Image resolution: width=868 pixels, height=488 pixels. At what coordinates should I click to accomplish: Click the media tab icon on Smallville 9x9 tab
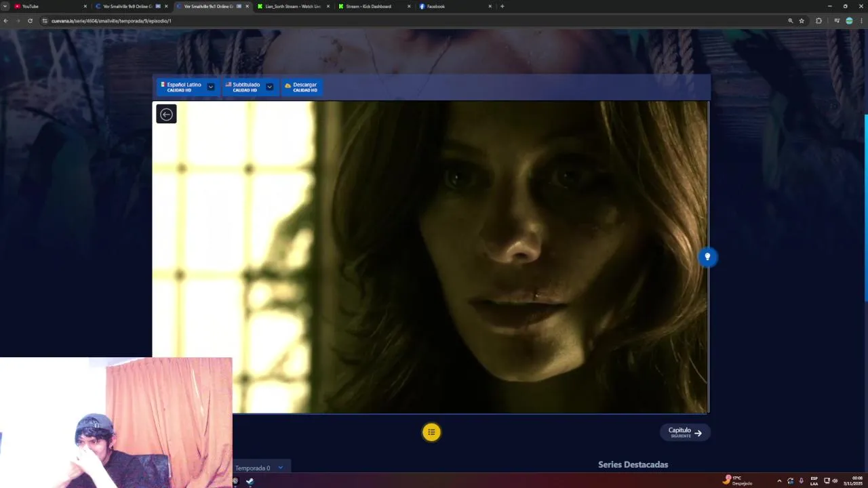pyautogui.click(x=158, y=6)
